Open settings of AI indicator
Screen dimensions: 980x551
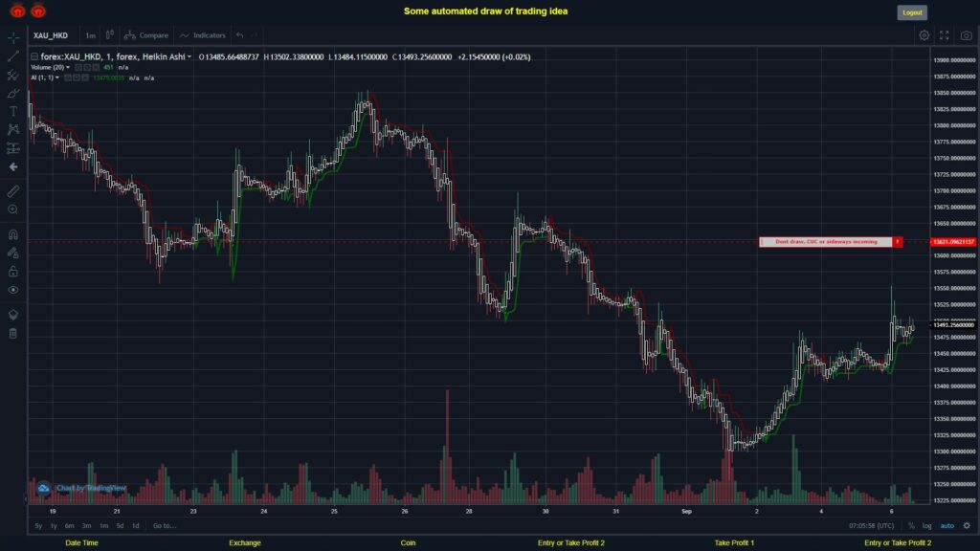click(x=77, y=78)
